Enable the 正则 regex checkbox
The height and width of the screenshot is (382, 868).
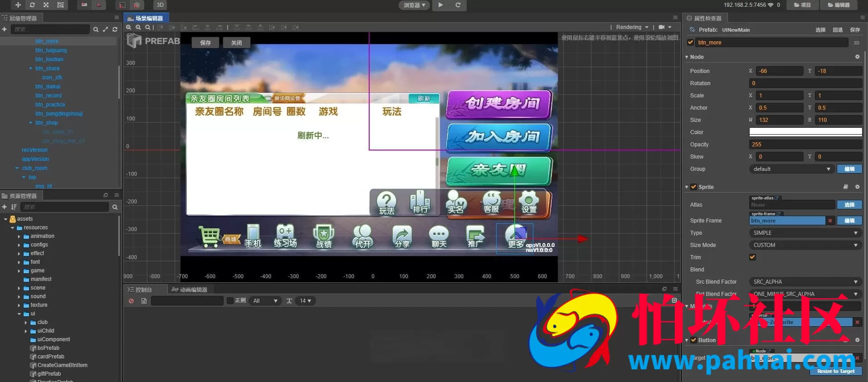tap(230, 300)
